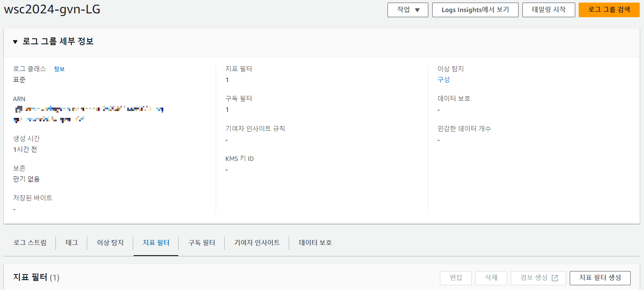Viewport: 644px width, 290px height.
Task: Click the 표준 log class value
Action: pyautogui.click(x=19, y=80)
